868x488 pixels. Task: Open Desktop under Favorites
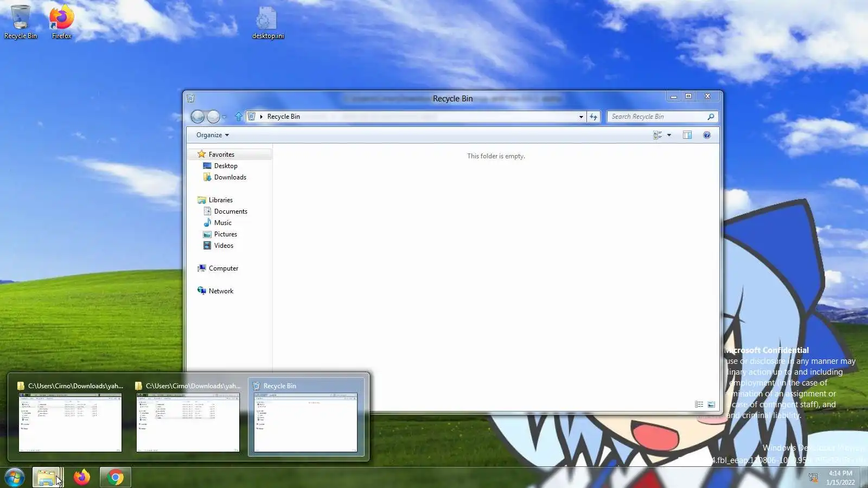(226, 166)
